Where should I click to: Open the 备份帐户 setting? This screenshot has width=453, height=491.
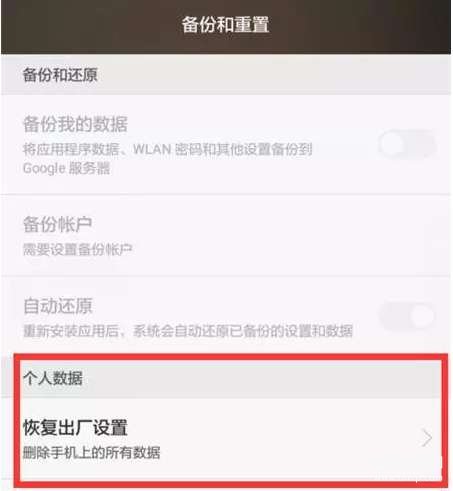click(x=226, y=235)
